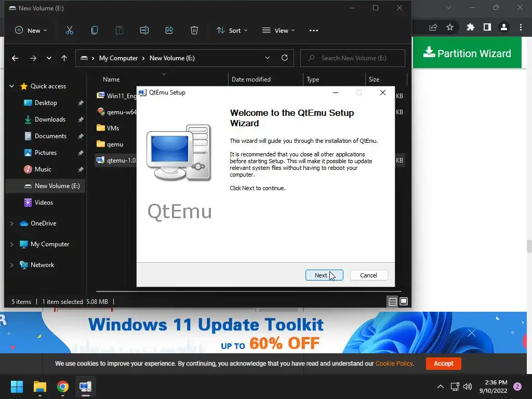Collapse the Quick access tree node

pyautogui.click(x=12, y=86)
